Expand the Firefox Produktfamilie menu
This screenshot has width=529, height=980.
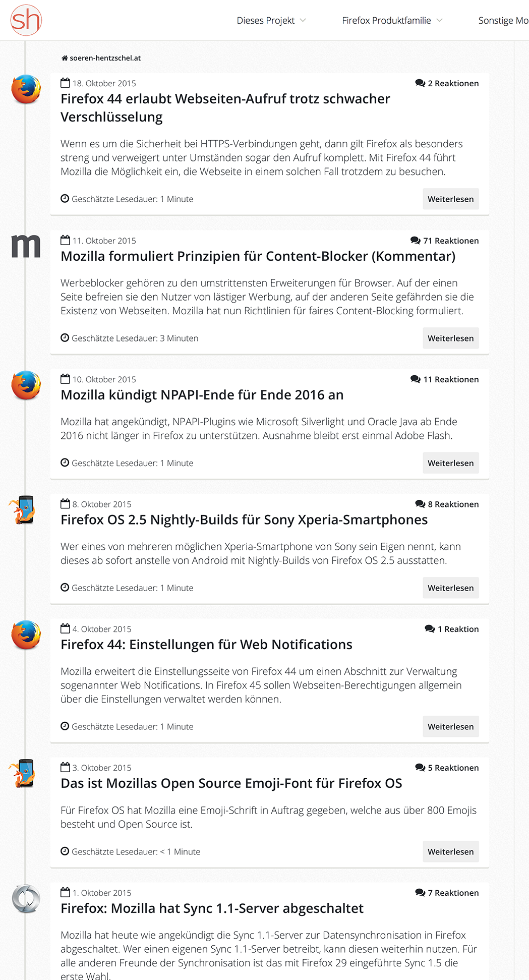click(392, 20)
